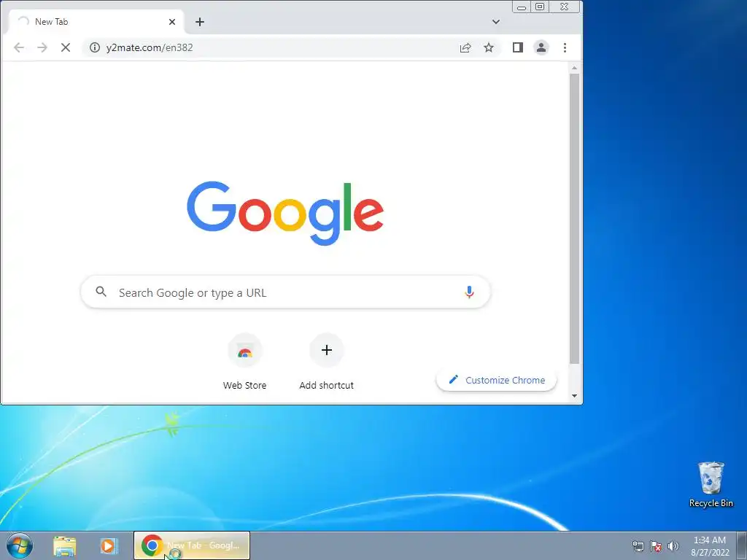Select the Recycle Bin desktop icon
The height and width of the screenshot is (560, 747).
click(x=711, y=484)
